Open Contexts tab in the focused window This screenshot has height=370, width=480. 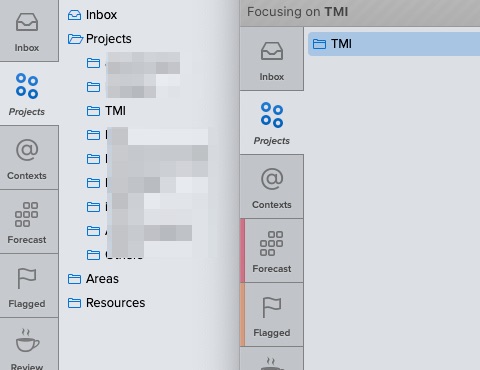point(272,187)
